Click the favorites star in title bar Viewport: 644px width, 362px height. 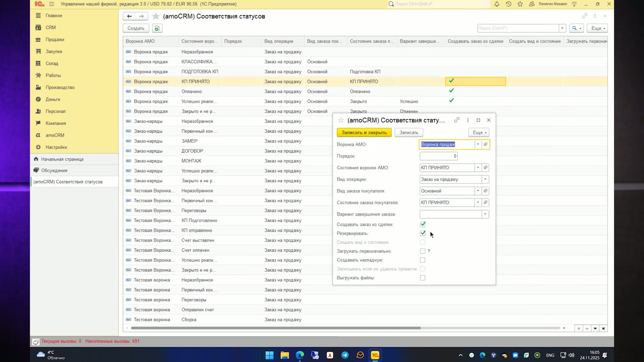(x=520, y=4)
